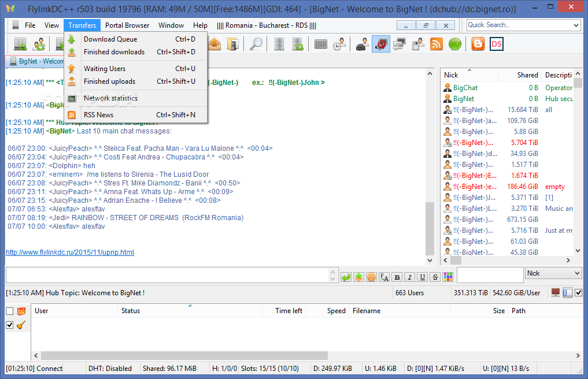588x379 pixels.
Task: Click the orange stacked icon in transfers panel
Action: pyautogui.click(x=21, y=311)
